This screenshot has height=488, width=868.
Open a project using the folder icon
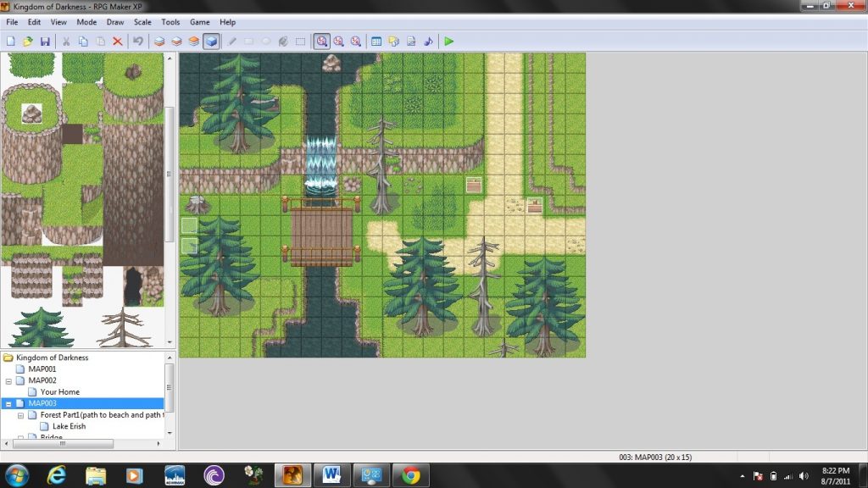coord(28,42)
